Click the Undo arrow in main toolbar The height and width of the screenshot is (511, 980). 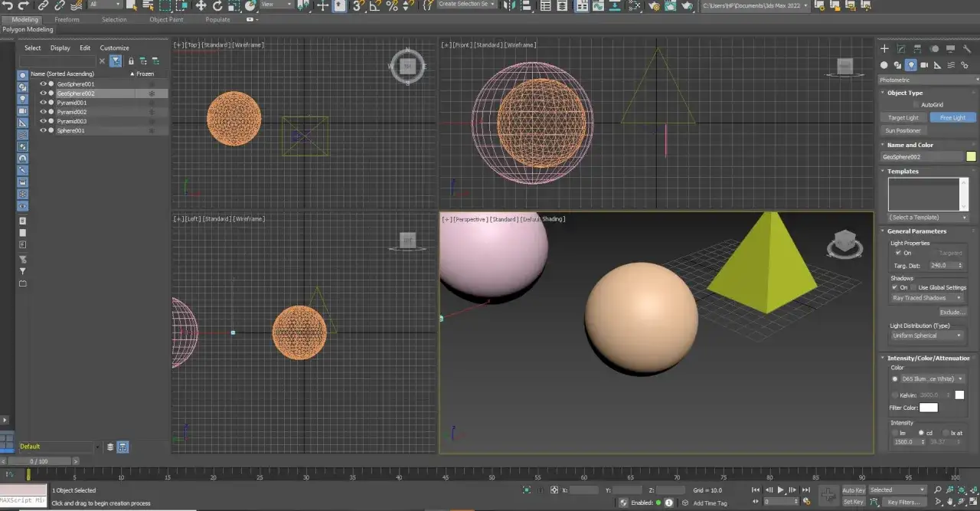click(x=8, y=5)
